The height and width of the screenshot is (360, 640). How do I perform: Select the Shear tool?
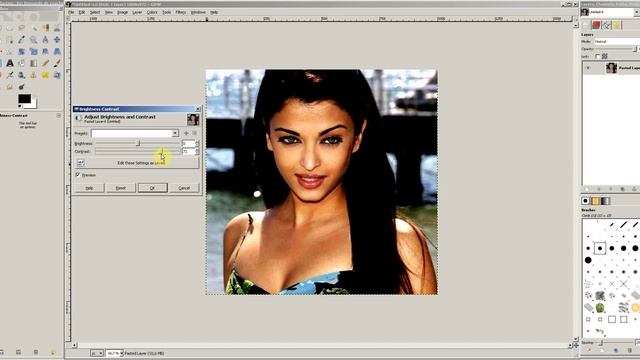[45, 52]
